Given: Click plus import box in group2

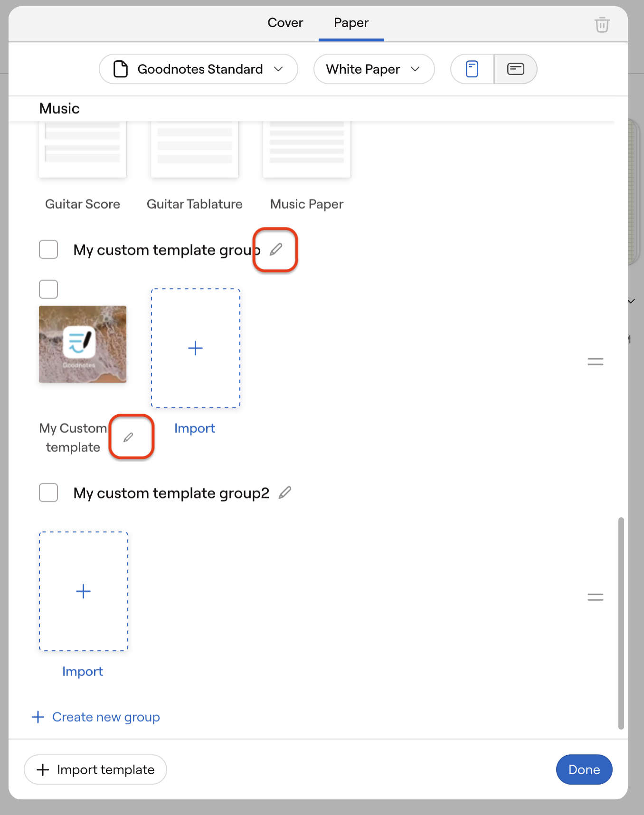Looking at the screenshot, I should (84, 591).
